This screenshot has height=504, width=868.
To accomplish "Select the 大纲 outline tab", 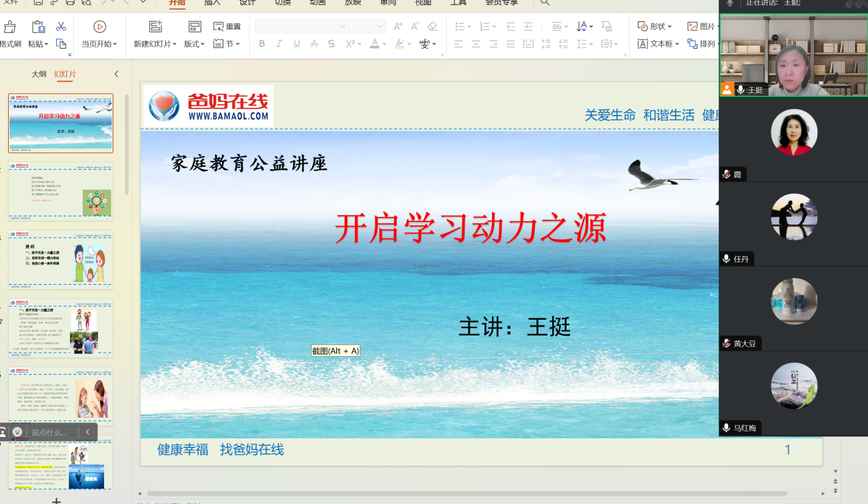I will 39,73.
